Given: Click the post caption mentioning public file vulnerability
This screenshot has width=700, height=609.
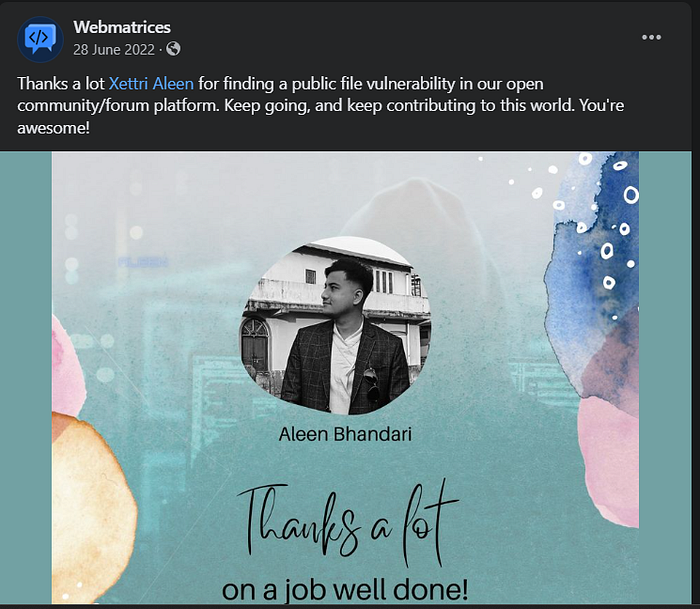Looking at the screenshot, I should [x=321, y=105].
